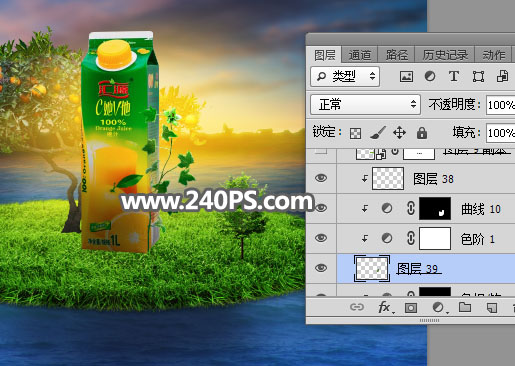The height and width of the screenshot is (366, 515).
Task: Click clipping arrow on 图层 38
Action: point(365,179)
